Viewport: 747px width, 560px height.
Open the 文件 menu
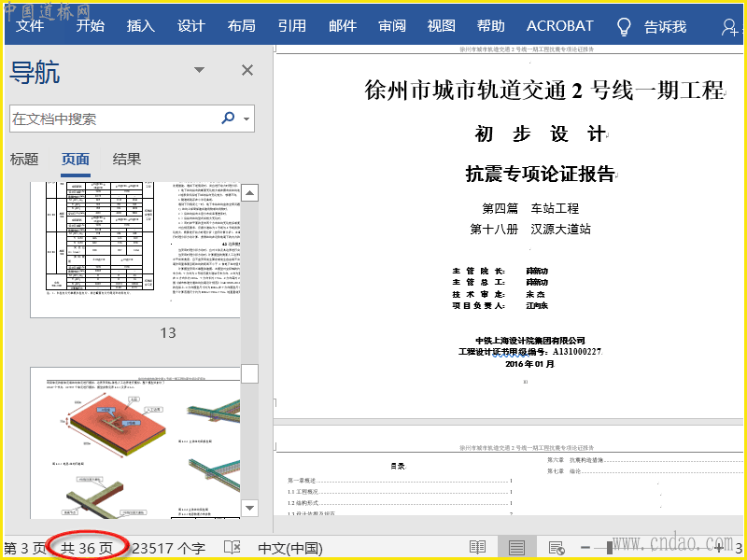(30, 26)
